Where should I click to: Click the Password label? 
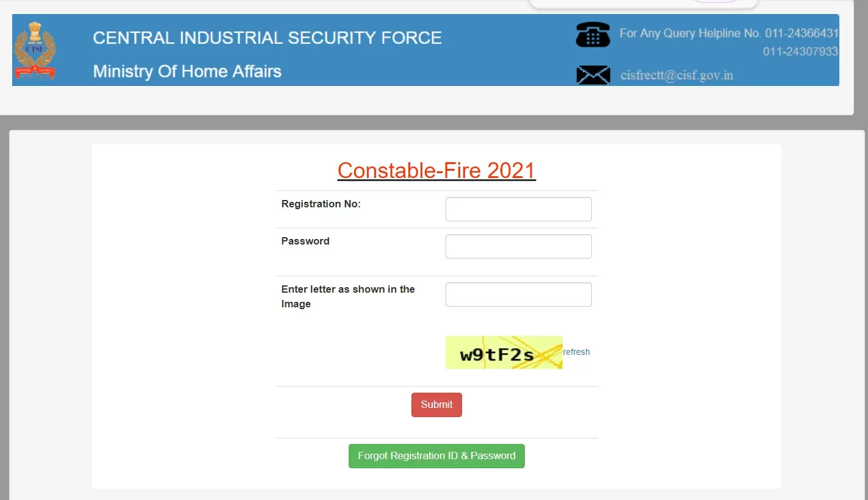[305, 241]
